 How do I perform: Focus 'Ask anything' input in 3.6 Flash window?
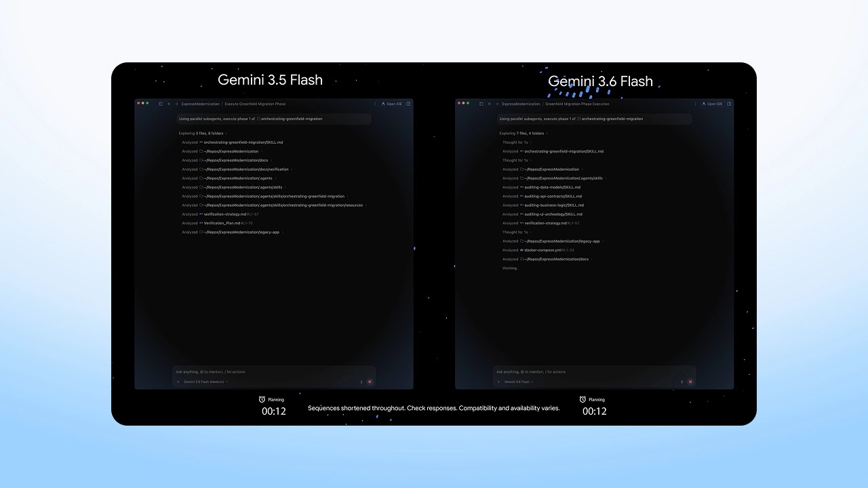point(595,371)
